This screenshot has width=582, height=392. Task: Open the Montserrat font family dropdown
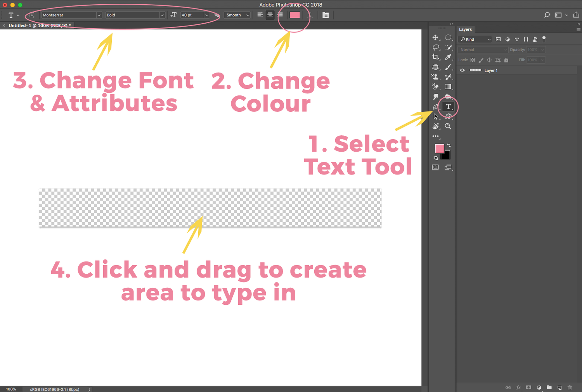tap(98, 15)
